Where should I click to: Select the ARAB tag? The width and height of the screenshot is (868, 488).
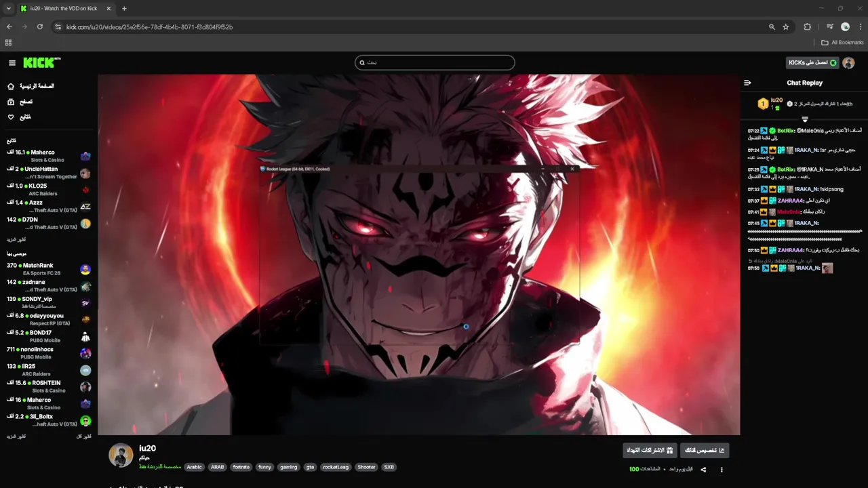(x=217, y=467)
